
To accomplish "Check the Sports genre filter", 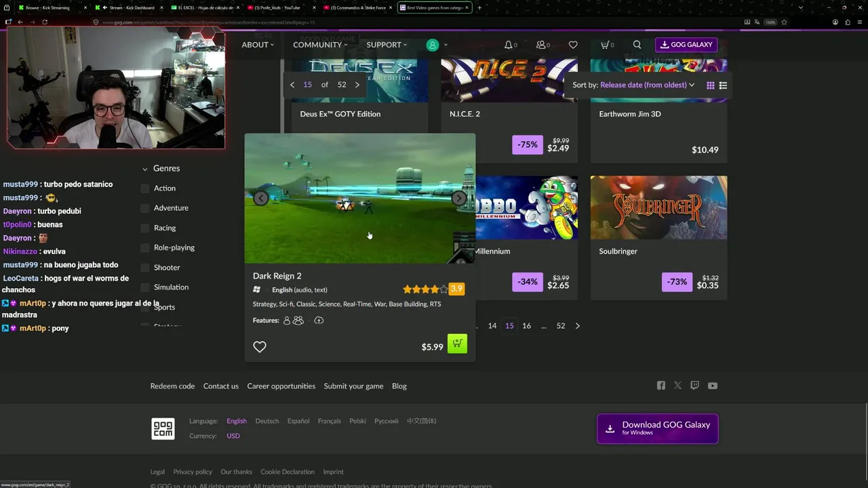I will click(x=144, y=307).
